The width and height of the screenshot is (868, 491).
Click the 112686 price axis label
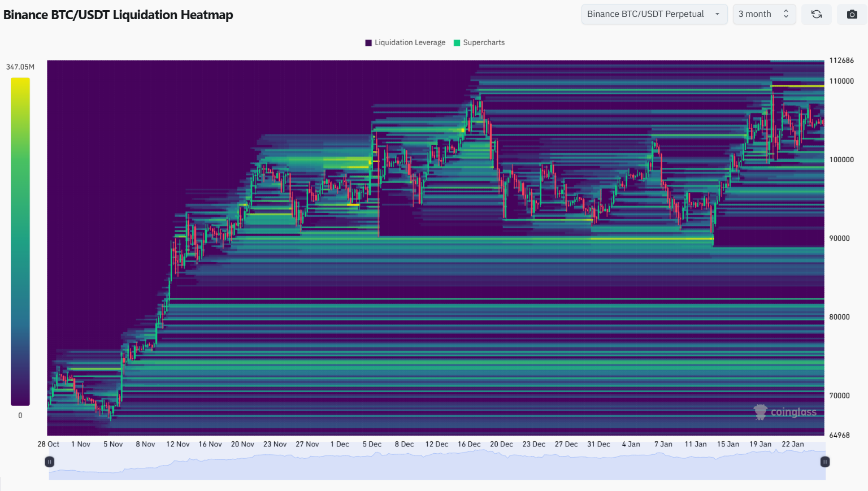[x=841, y=60]
